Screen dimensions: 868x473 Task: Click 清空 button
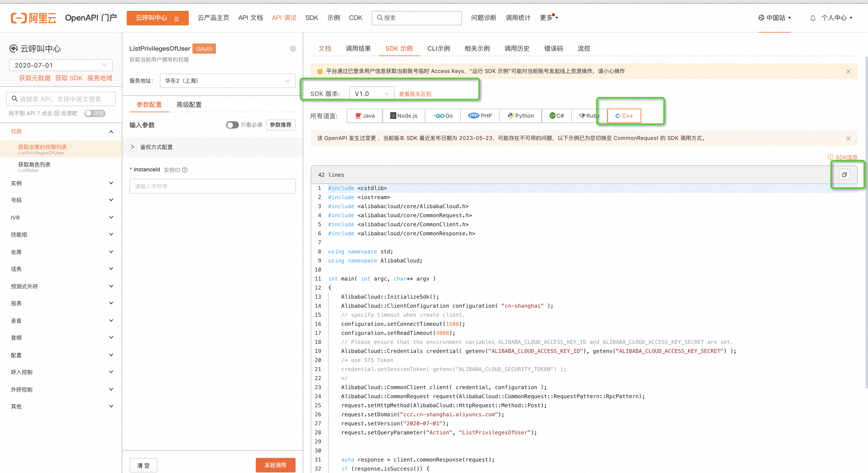[143, 465]
